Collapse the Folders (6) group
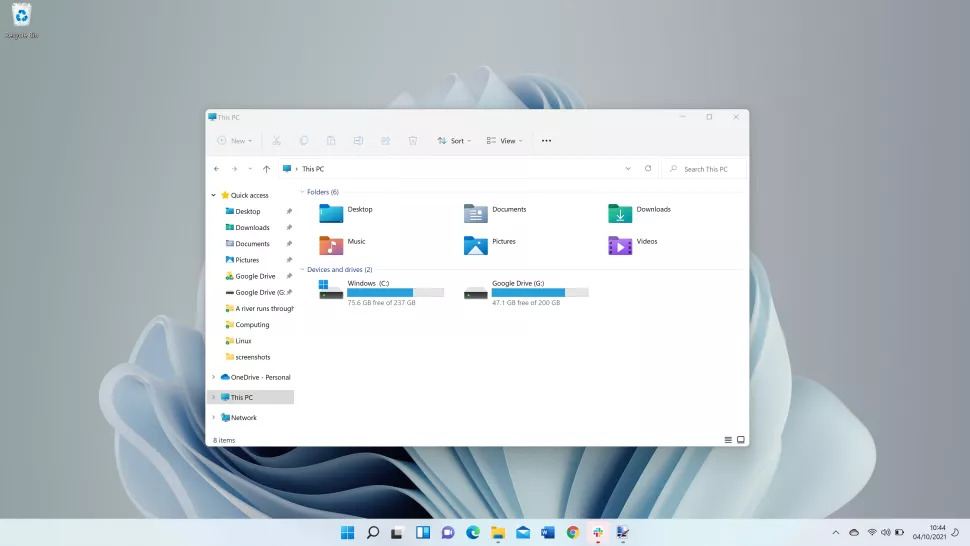 pyautogui.click(x=302, y=192)
